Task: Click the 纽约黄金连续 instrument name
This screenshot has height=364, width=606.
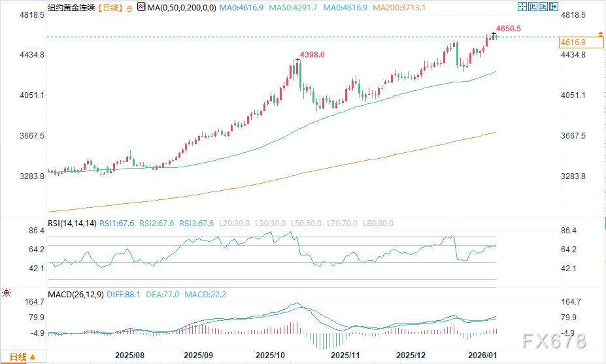Action: (x=71, y=8)
